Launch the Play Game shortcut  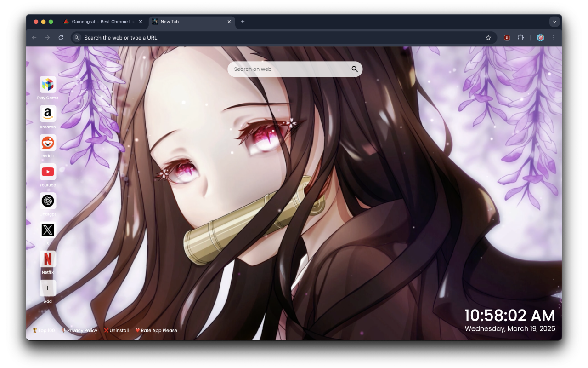pos(48,85)
